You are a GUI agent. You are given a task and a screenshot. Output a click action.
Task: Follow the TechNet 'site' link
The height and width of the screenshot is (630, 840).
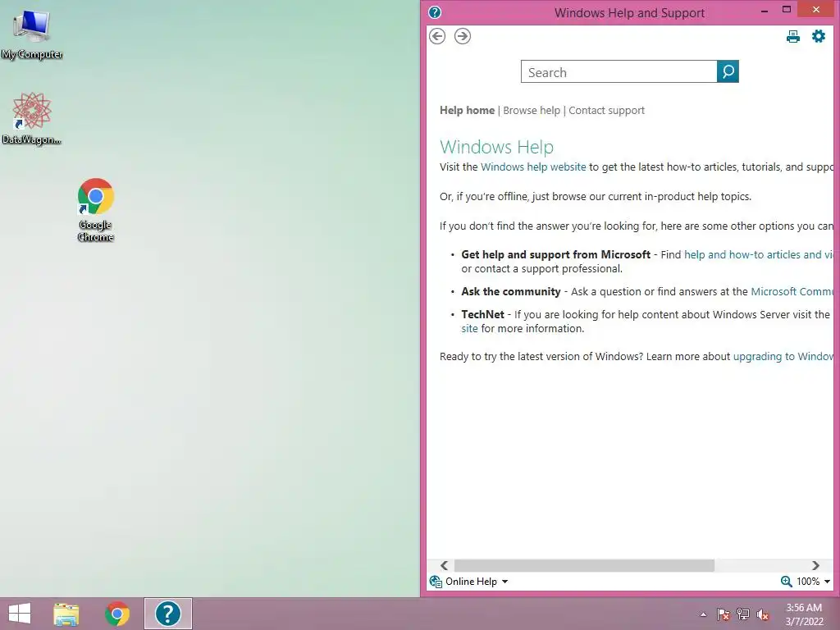[469, 329]
